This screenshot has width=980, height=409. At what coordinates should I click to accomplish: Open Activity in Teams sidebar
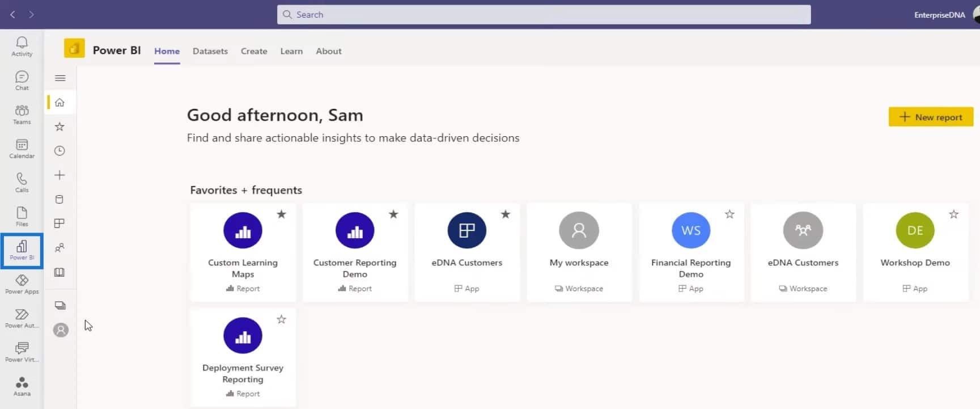click(22, 47)
